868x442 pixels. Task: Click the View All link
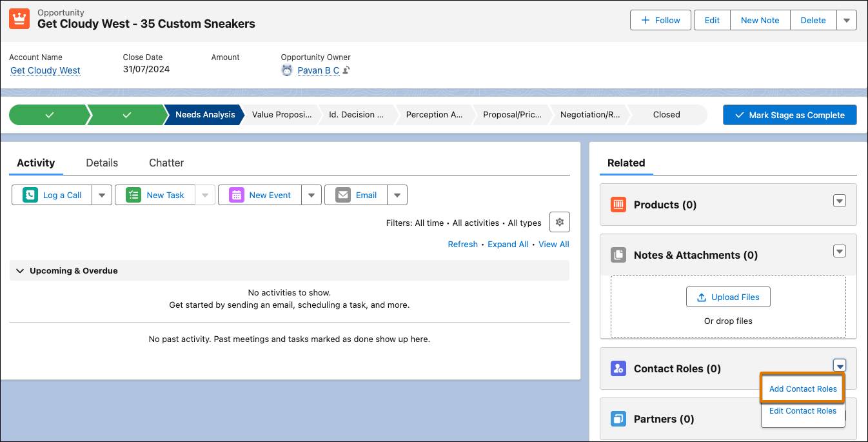click(x=554, y=244)
